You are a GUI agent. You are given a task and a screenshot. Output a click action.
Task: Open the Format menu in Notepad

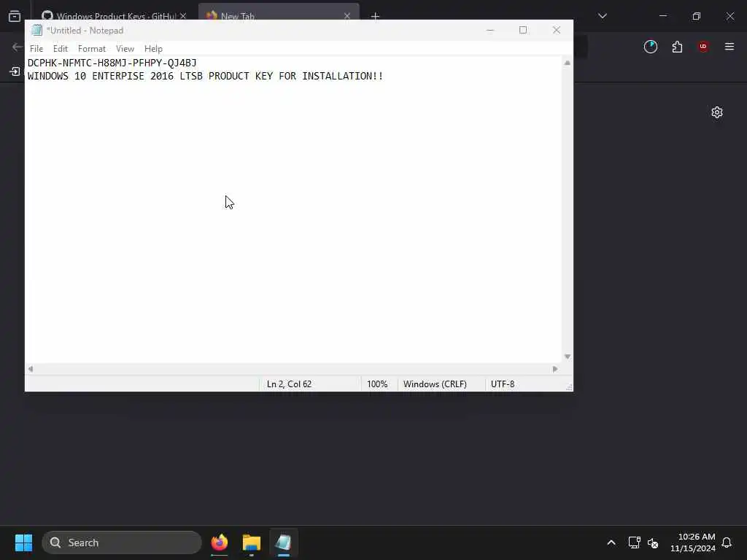coord(91,49)
